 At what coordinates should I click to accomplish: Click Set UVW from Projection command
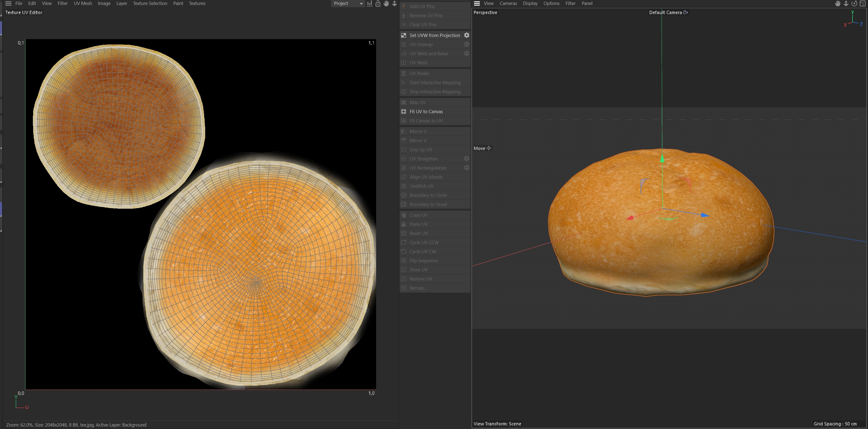point(434,35)
